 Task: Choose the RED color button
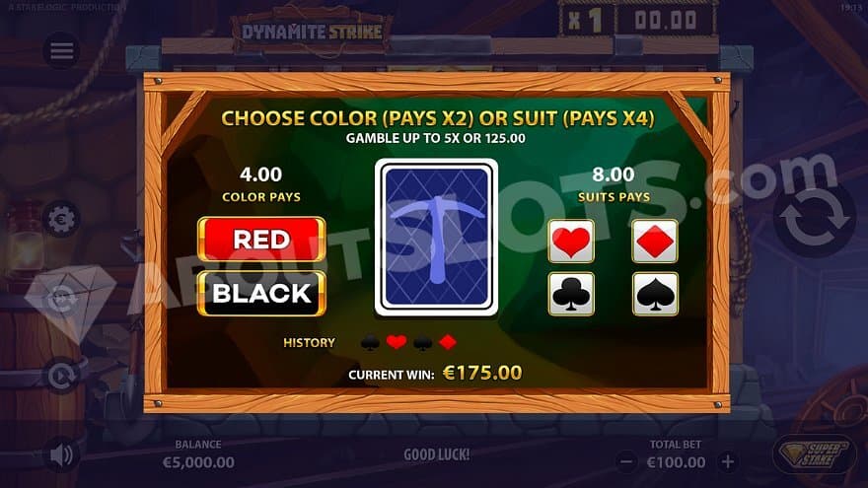[x=261, y=240]
